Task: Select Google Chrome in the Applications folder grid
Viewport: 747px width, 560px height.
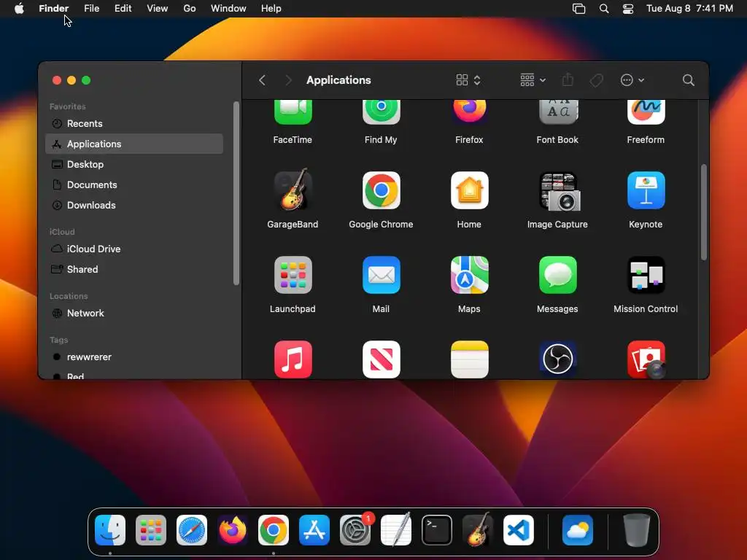Action: (381, 190)
